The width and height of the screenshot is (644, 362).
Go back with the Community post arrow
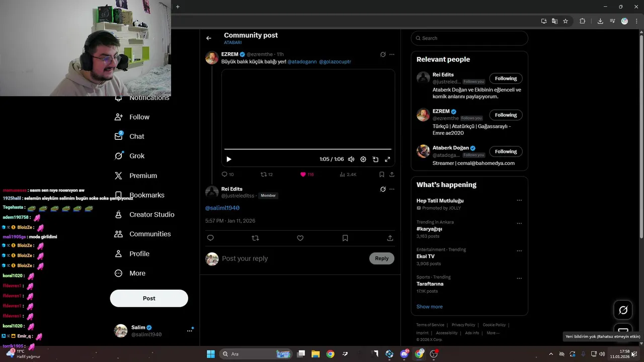click(x=209, y=38)
